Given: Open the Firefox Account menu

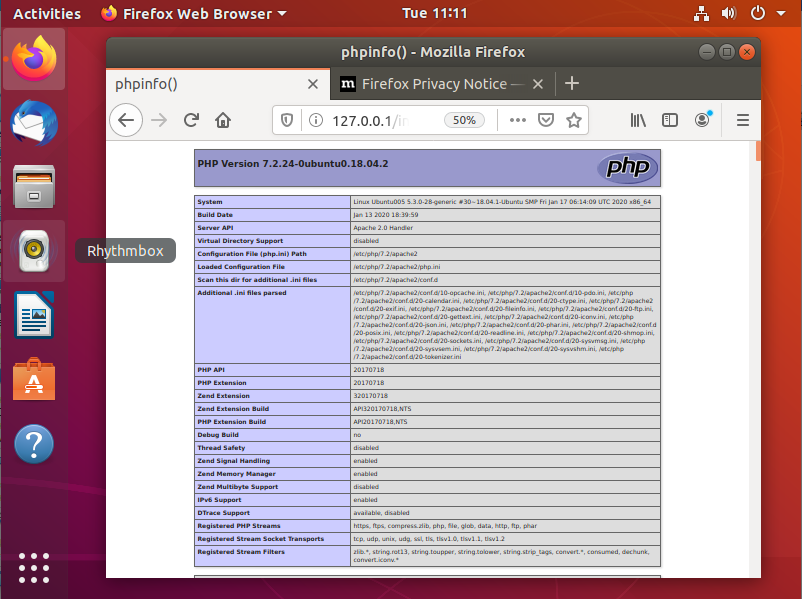Looking at the screenshot, I should pyautogui.click(x=702, y=119).
